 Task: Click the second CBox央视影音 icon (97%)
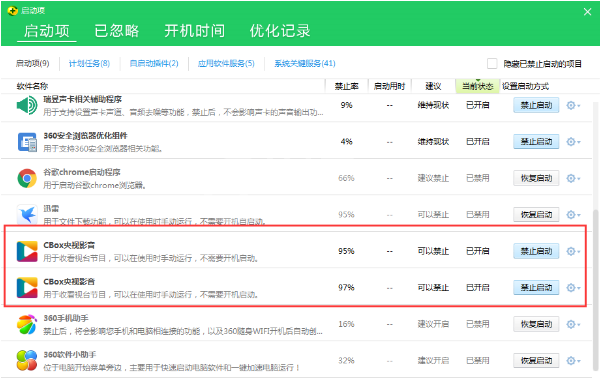[27, 288]
